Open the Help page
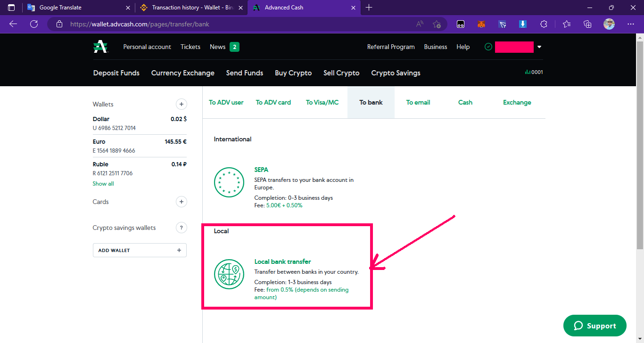This screenshot has height=343, width=644. 463,47
